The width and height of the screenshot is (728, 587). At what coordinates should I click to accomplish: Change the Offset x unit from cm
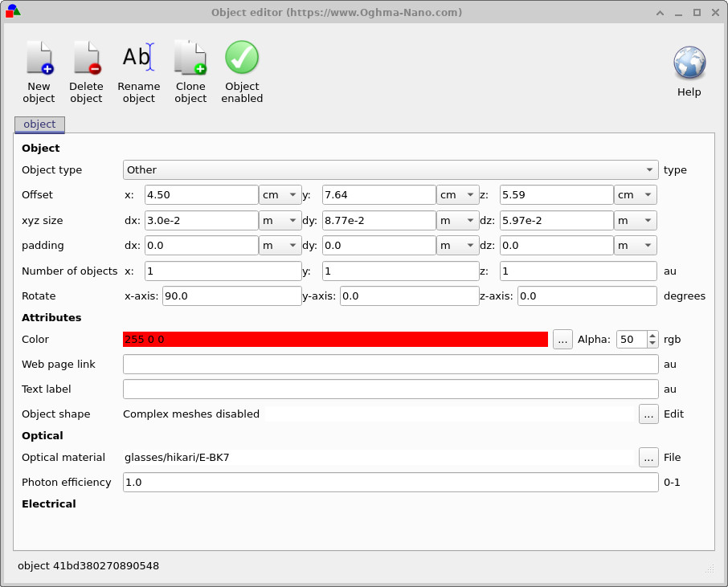(280, 194)
